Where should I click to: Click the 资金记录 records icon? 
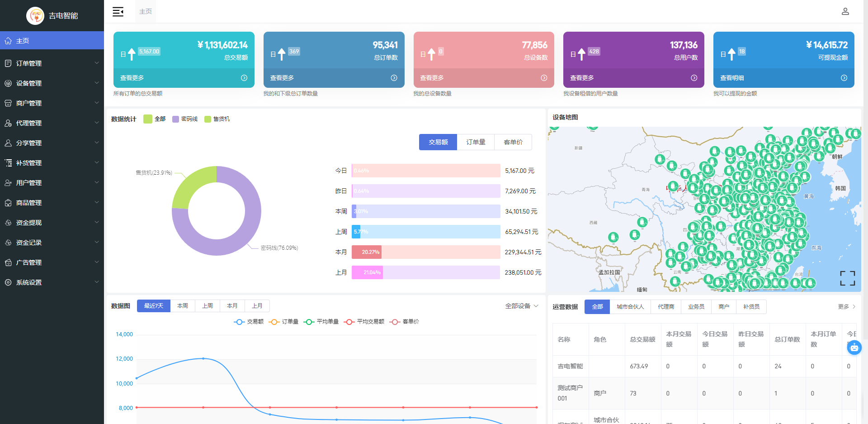(8, 243)
